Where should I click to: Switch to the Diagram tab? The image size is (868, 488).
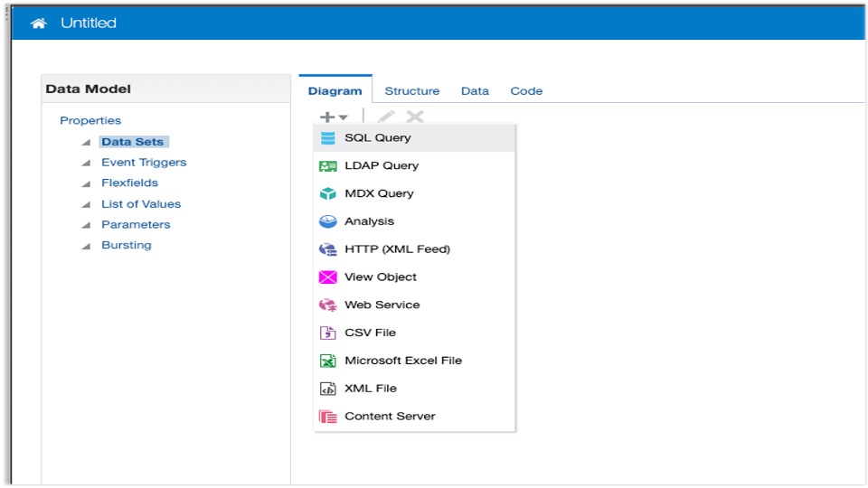335,90
